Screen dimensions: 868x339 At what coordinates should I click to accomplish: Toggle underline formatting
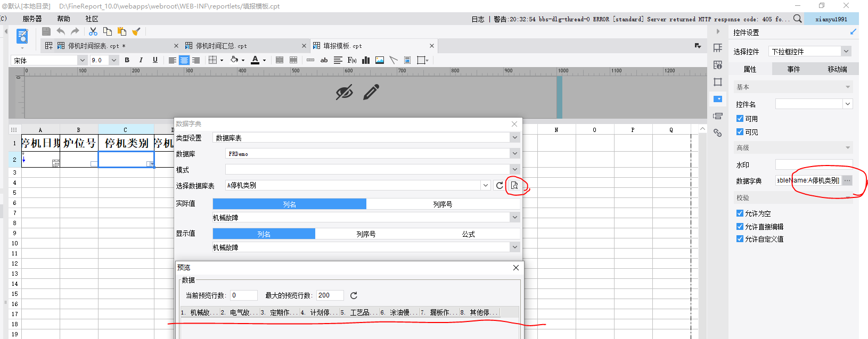tap(155, 60)
